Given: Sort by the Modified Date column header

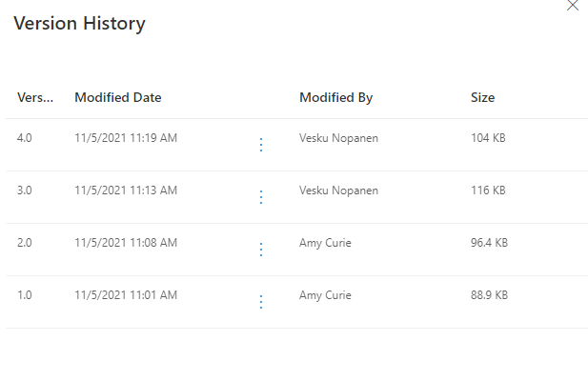Looking at the screenshot, I should (118, 98).
